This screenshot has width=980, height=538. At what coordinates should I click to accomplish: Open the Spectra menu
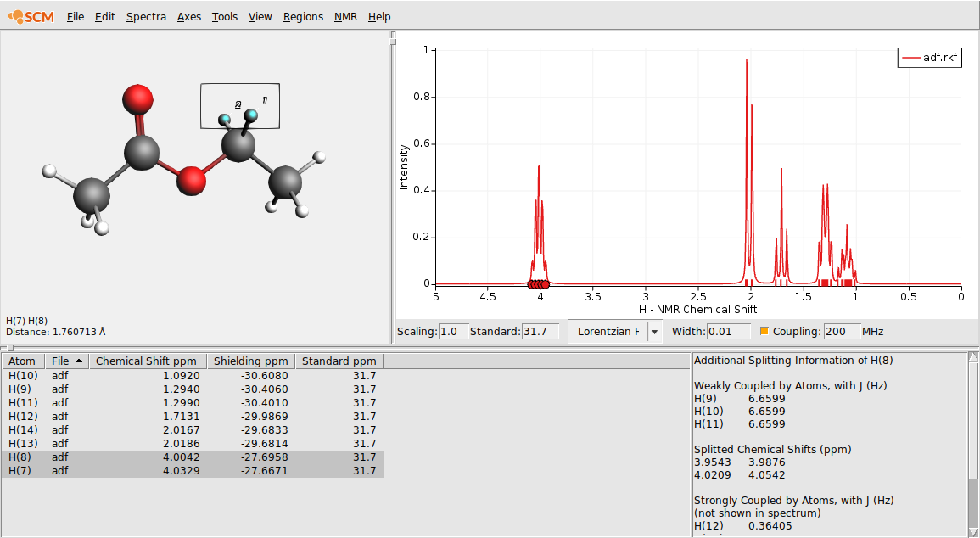(x=146, y=17)
